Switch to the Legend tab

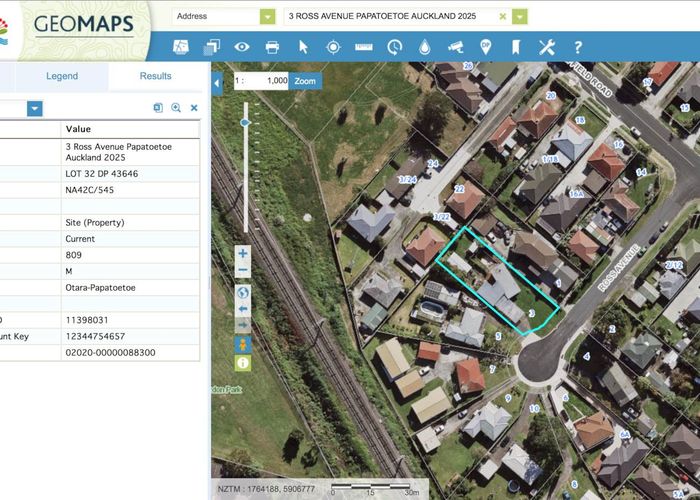click(62, 76)
